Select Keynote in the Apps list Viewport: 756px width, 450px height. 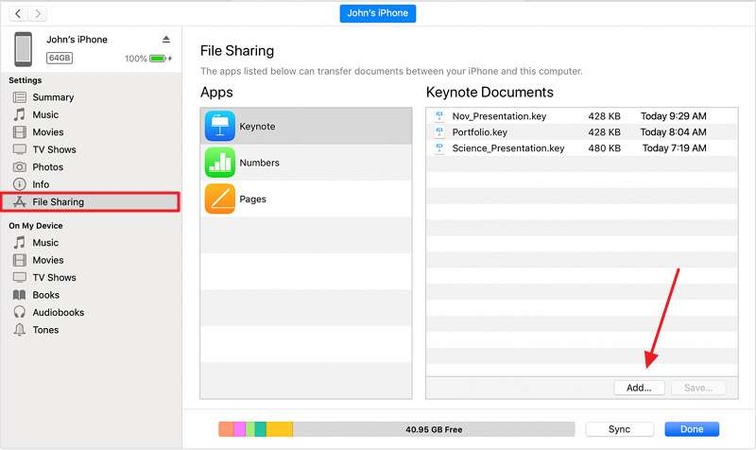tap(306, 126)
